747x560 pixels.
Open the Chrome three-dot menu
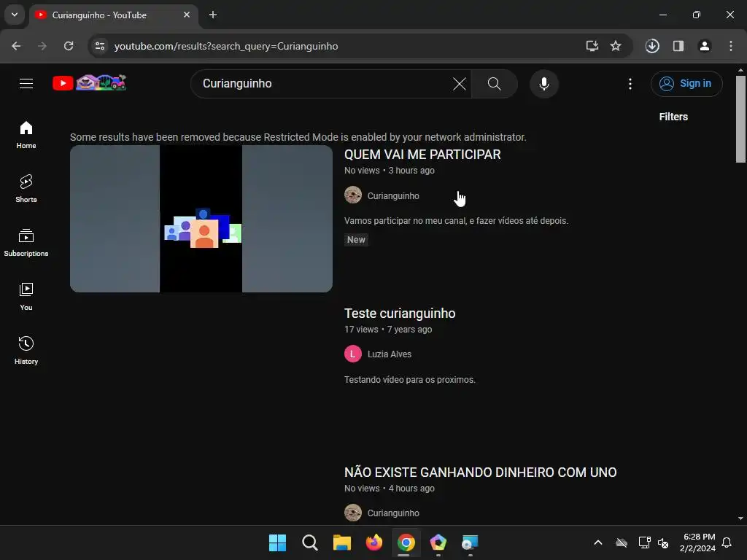click(x=730, y=46)
